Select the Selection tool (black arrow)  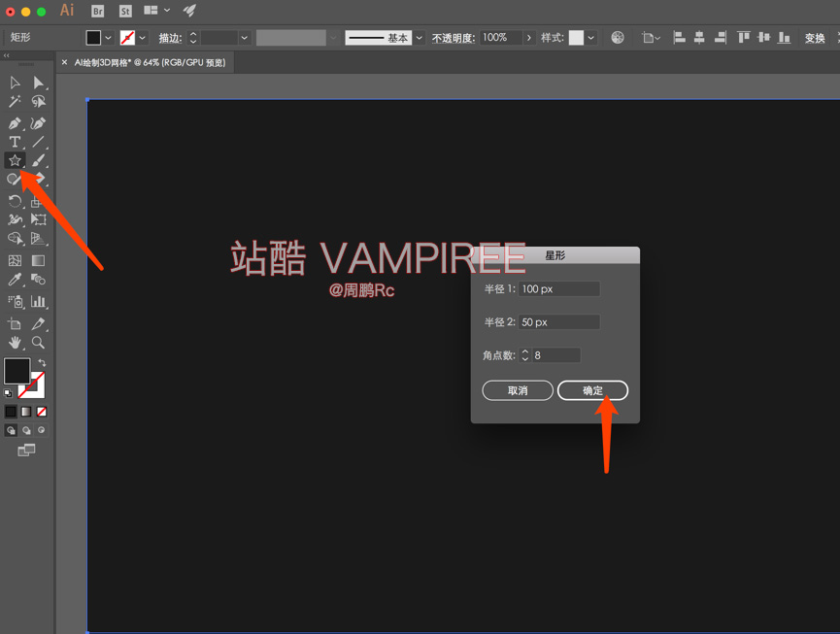click(15, 83)
